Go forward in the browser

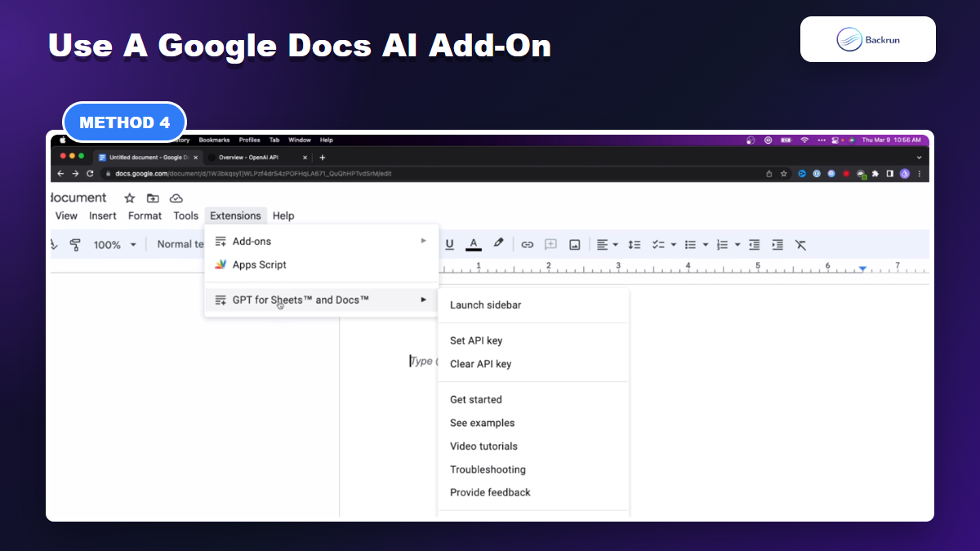point(75,173)
